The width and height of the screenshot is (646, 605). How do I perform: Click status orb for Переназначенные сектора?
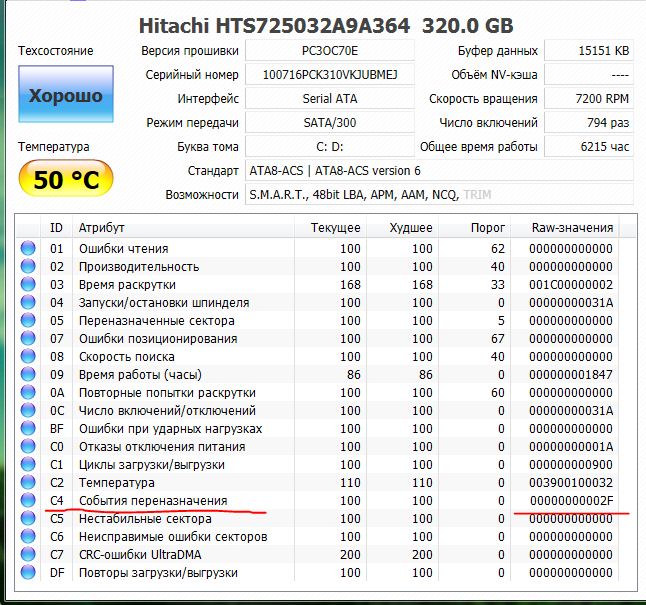click(28, 320)
